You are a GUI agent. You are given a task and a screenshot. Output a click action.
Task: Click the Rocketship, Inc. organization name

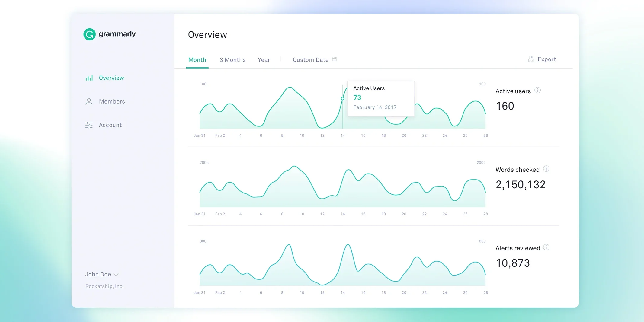(x=104, y=286)
